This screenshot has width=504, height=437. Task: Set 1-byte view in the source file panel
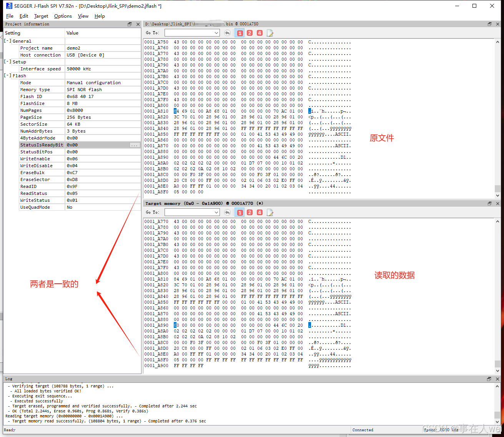[x=240, y=33]
